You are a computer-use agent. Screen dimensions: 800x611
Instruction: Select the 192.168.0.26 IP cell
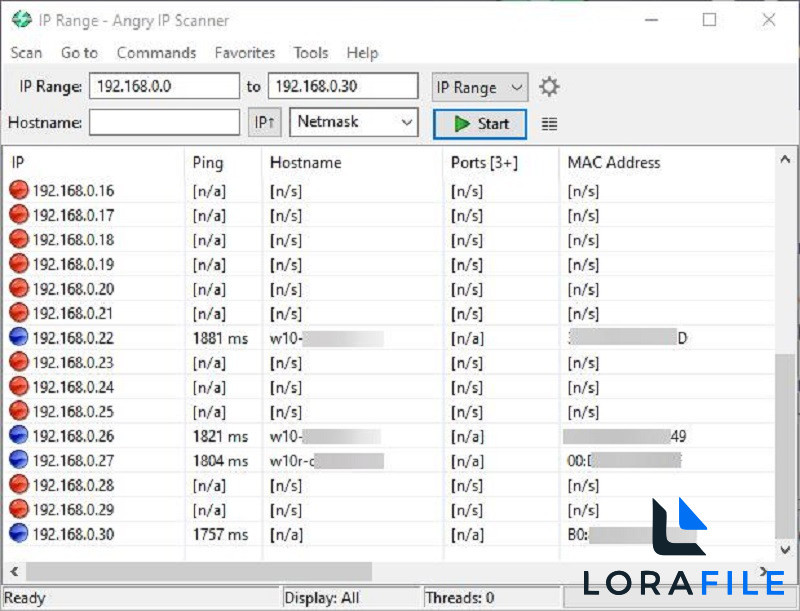(73, 436)
